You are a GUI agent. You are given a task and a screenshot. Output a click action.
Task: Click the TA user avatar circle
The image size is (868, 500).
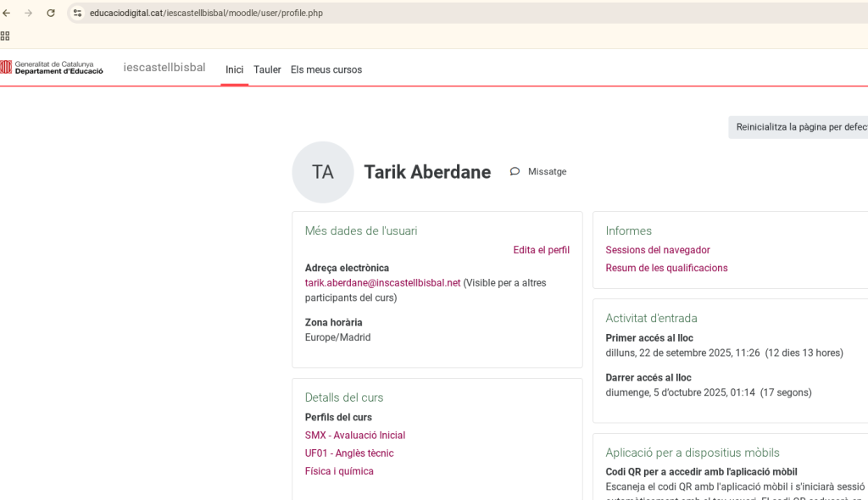(x=323, y=172)
